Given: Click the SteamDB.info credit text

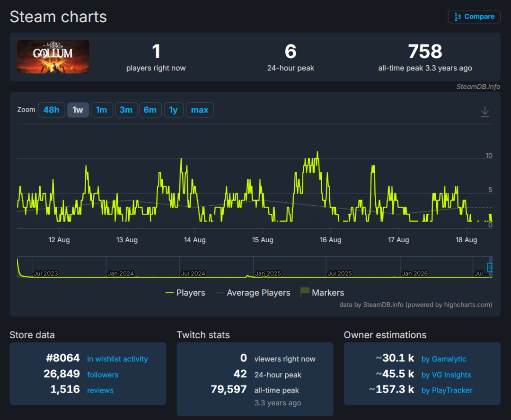Looking at the screenshot, I should click(478, 87).
